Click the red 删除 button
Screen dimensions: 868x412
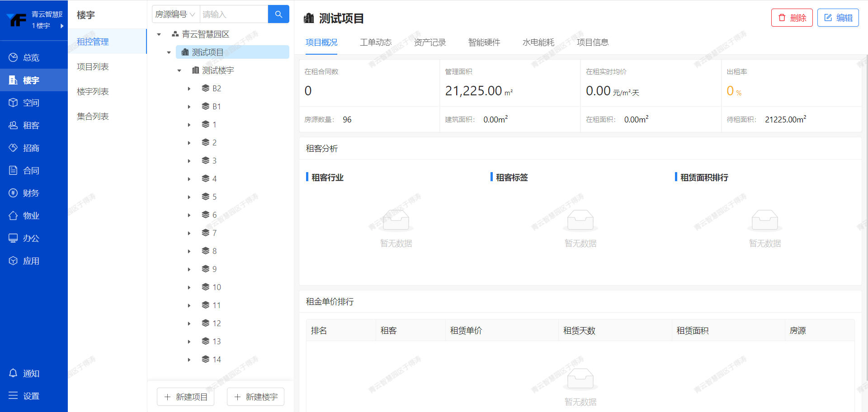(792, 18)
